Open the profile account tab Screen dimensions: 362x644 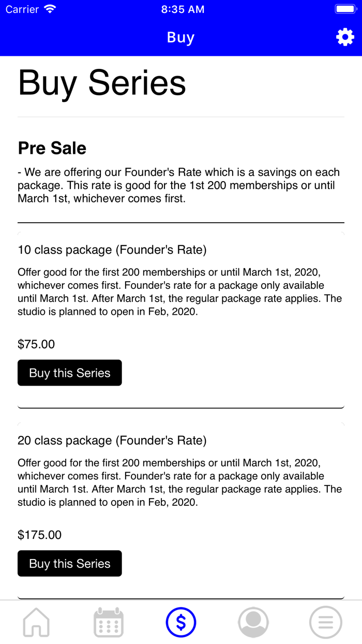pyautogui.click(x=253, y=622)
